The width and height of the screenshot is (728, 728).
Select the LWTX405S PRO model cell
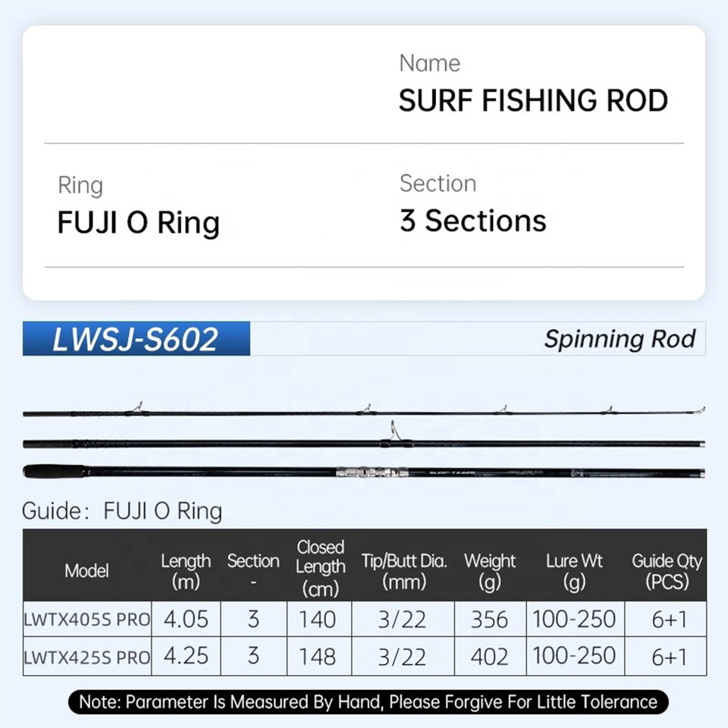point(86,620)
